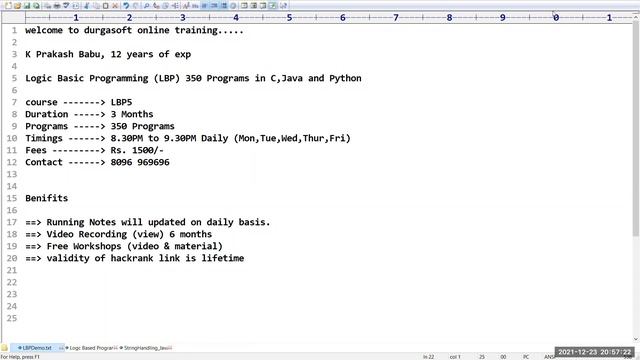Screen dimensions: 640x360
Task: Click the Save floppy disk icon
Action: click(x=27, y=6)
